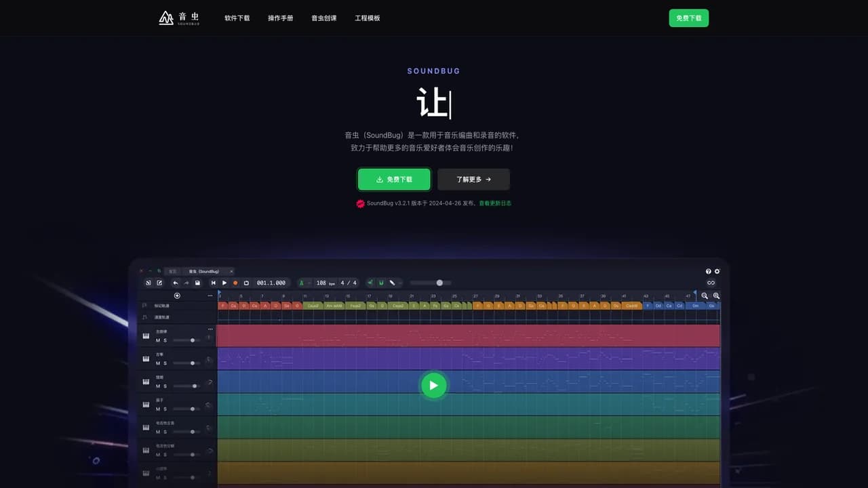
Task: Click the 001.1.000 position display
Action: 271,283
